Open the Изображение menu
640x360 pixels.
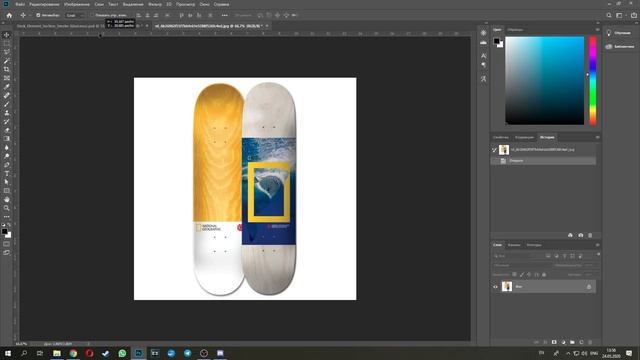[77, 4]
